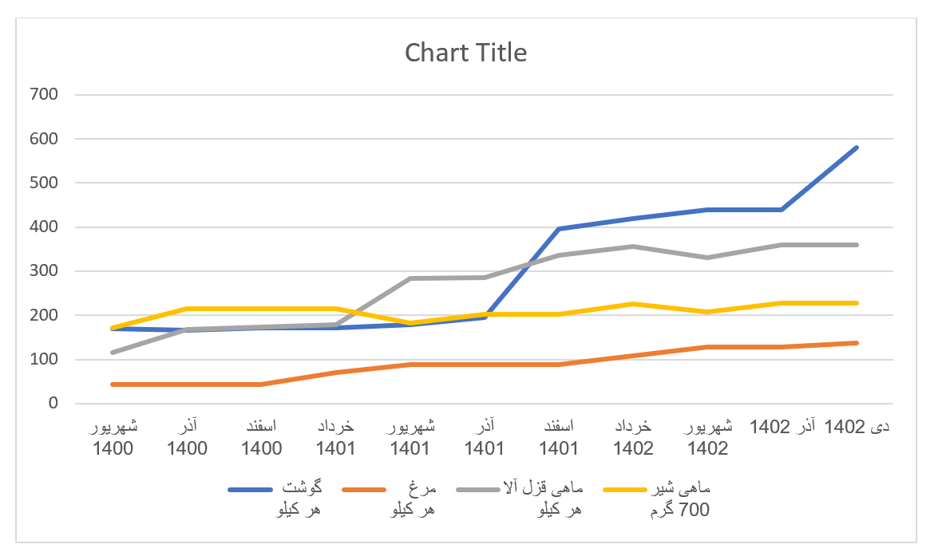Screen dimensions: 942x560
Task: Select the آذر 1401 horizontal axis label
Action: click(485, 437)
